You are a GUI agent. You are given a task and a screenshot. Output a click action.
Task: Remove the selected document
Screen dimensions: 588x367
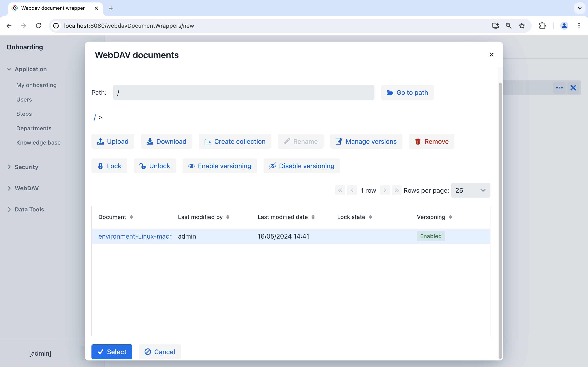(x=432, y=141)
